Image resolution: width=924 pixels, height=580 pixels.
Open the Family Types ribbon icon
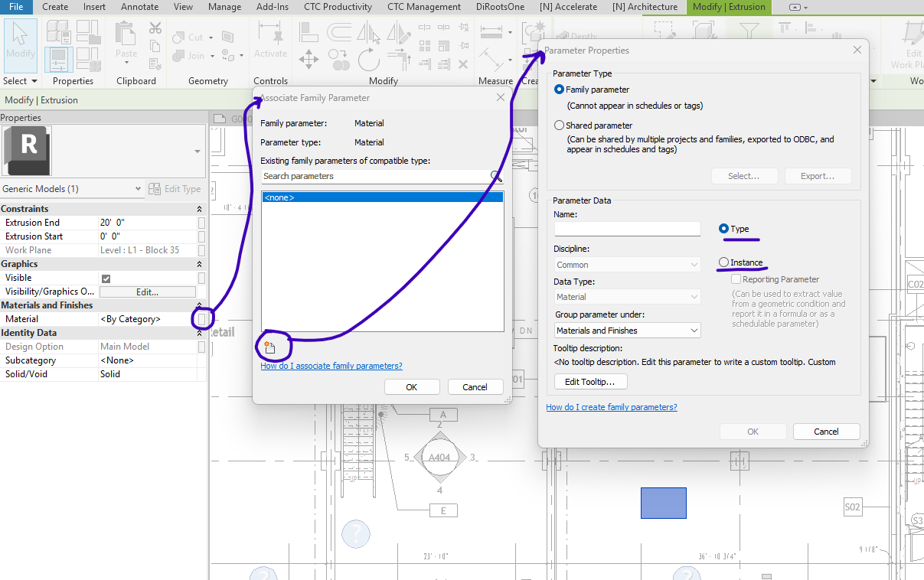click(x=89, y=60)
